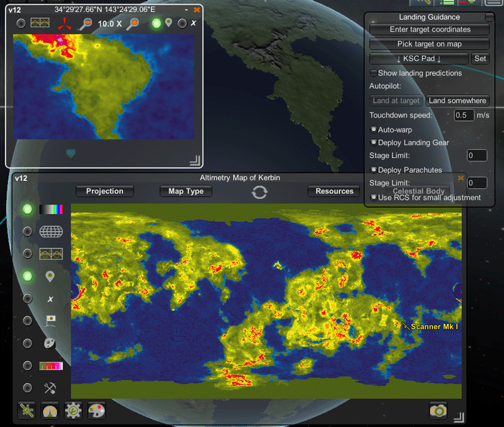504x427 pixels.
Task: Toggle the anomaly X light on big map
Action: (28, 299)
